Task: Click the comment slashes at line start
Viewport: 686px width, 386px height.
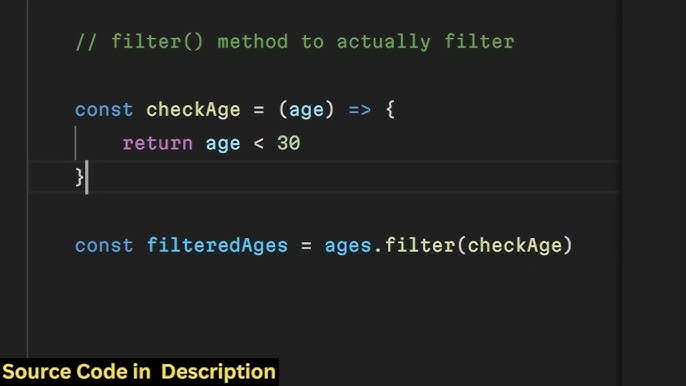Action: click(x=86, y=42)
